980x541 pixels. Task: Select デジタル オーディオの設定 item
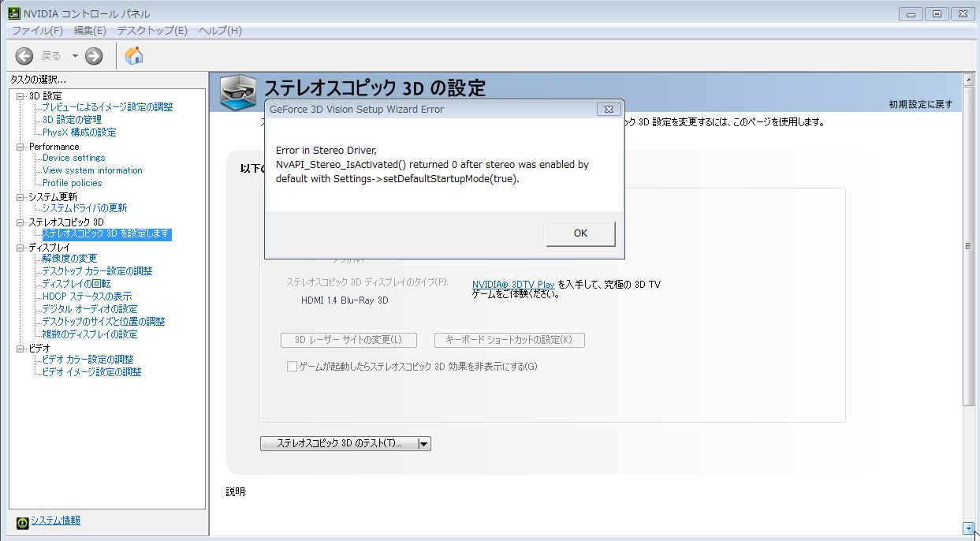[x=89, y=309]
